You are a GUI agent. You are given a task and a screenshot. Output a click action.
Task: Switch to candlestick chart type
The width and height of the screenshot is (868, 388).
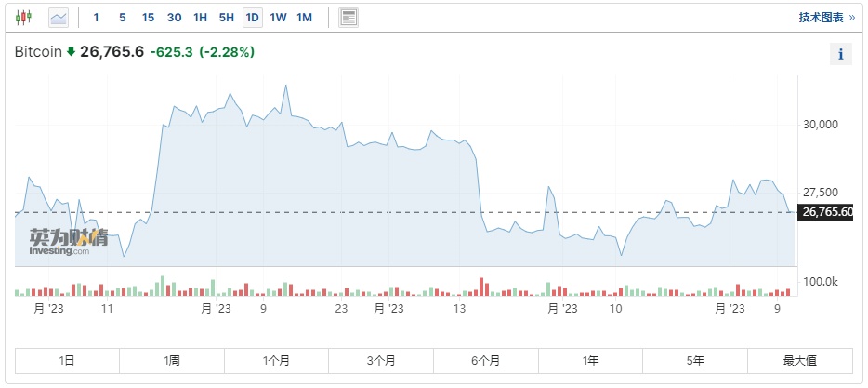(x=23, y=18)
